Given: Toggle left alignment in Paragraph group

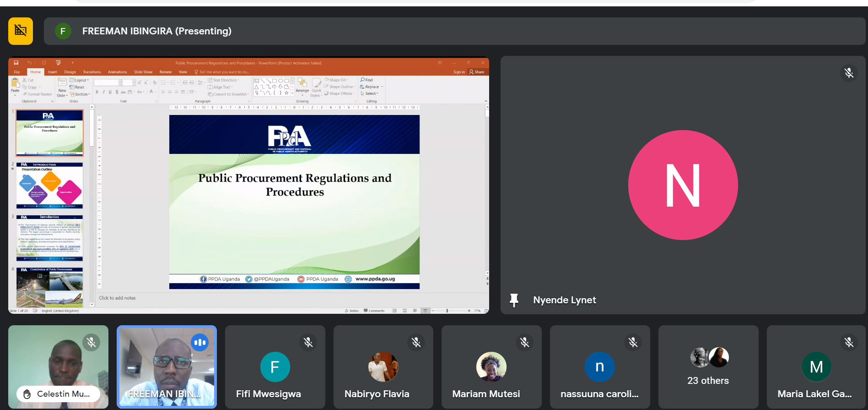Looking at the screenshot, I should coord(163,92).
